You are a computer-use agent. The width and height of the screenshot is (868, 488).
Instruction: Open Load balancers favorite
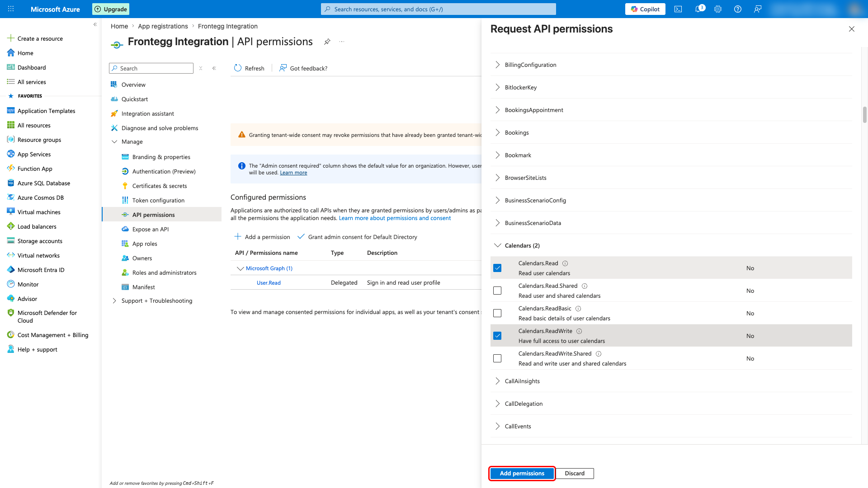(x=37, y=226)
